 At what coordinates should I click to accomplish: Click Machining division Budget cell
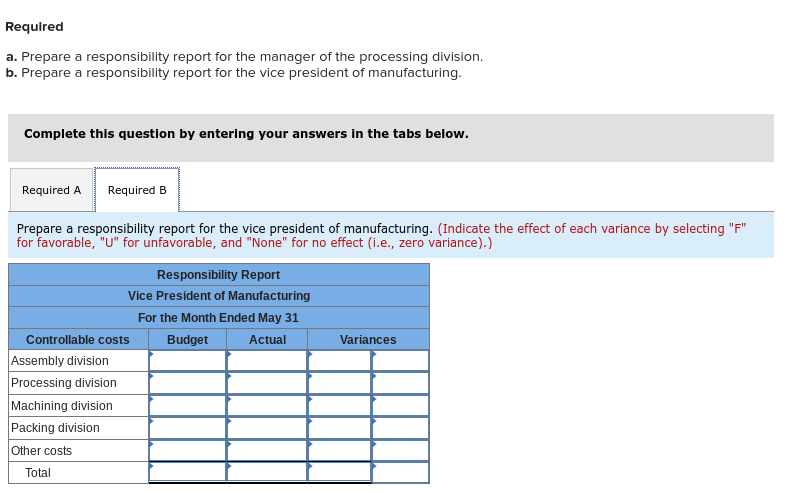tap(188, 405)
